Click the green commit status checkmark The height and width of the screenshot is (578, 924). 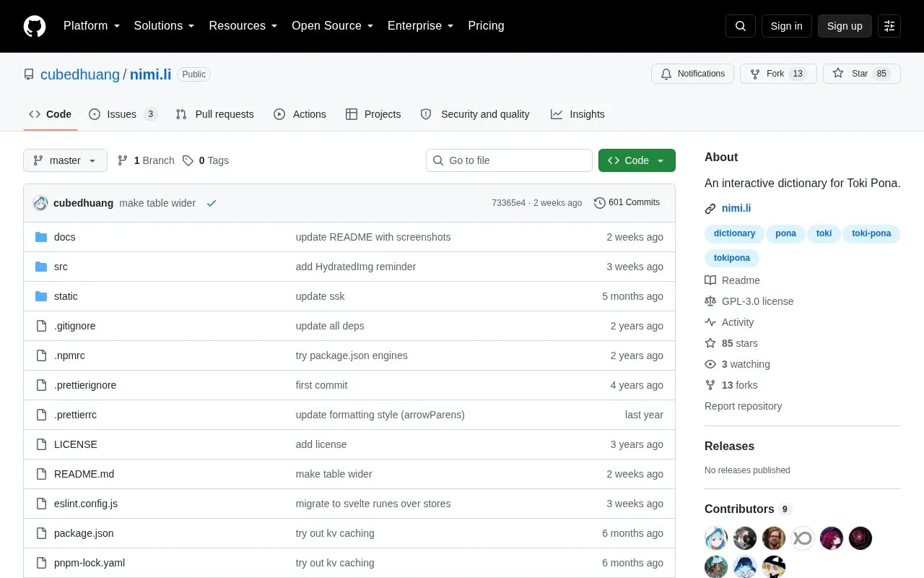click(212, 203)
